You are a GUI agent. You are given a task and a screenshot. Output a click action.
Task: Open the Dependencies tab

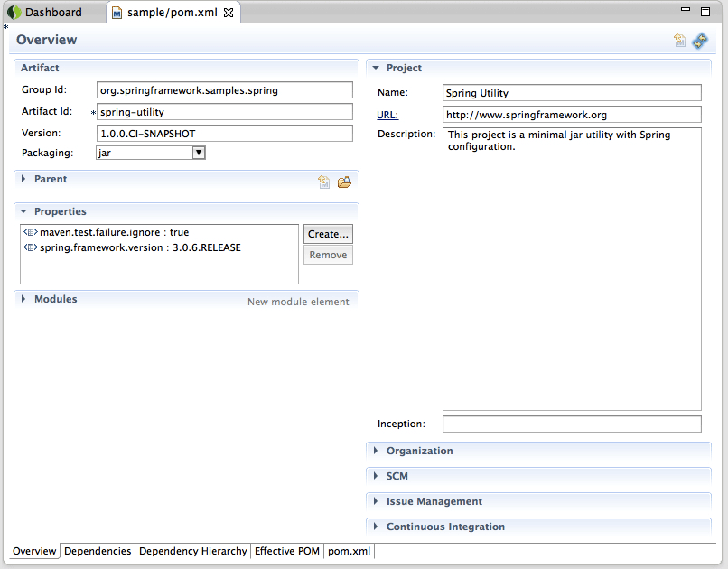click(x=98, y=551)
